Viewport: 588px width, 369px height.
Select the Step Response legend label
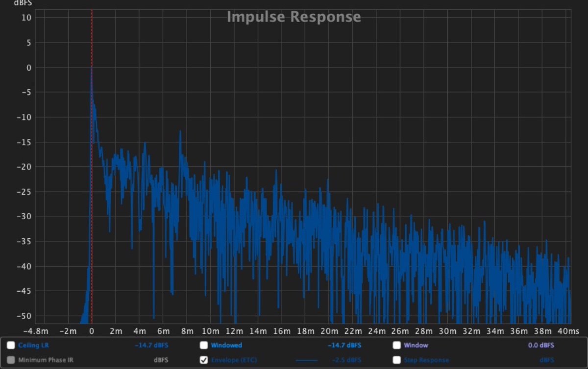click(426, 360)
